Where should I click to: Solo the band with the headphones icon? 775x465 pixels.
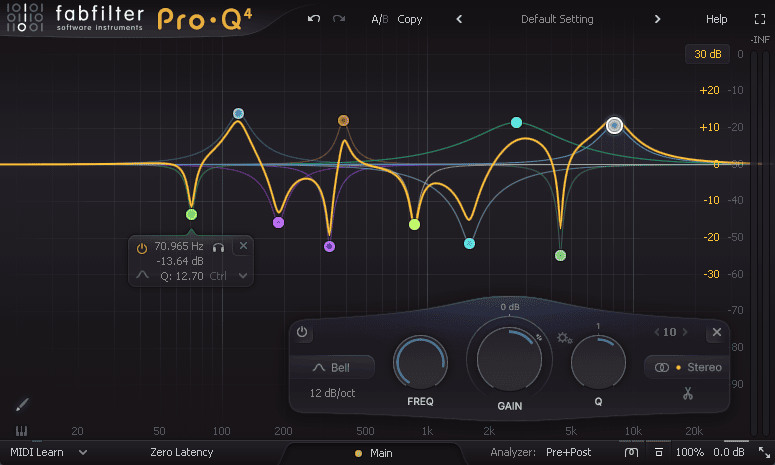coord(218,247)
